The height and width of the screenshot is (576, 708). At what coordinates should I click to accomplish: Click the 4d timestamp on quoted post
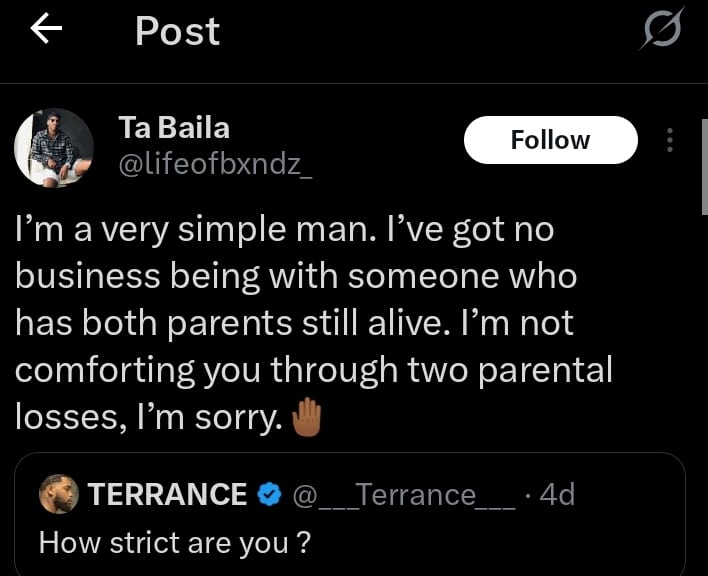pos(557,494)
